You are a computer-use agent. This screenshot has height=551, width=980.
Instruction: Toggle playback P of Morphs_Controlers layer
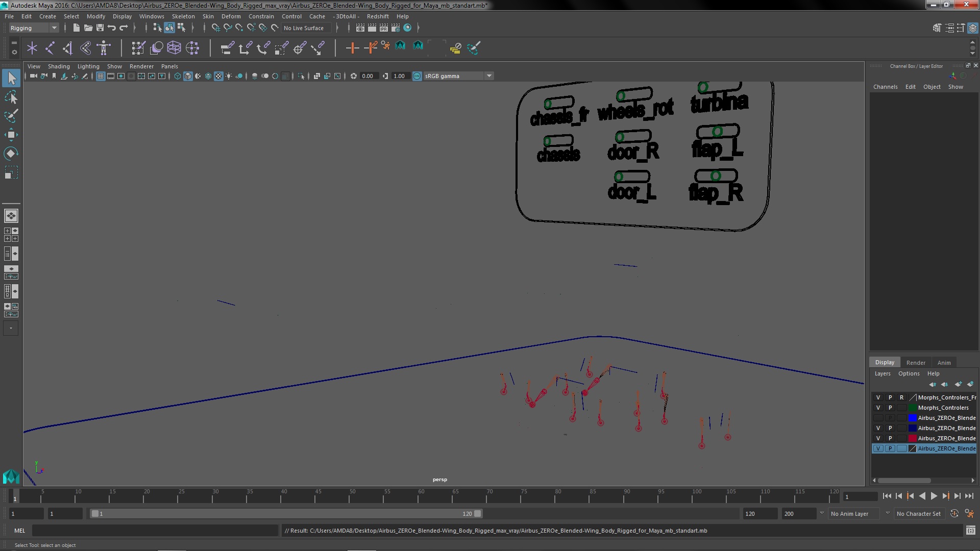[890, 408]
